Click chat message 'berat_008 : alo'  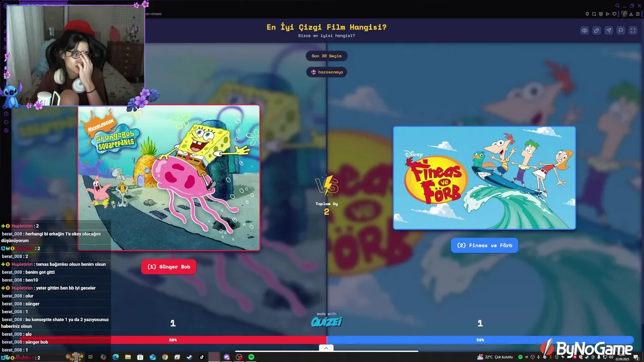pyautogui.click(x=17, y=334)
